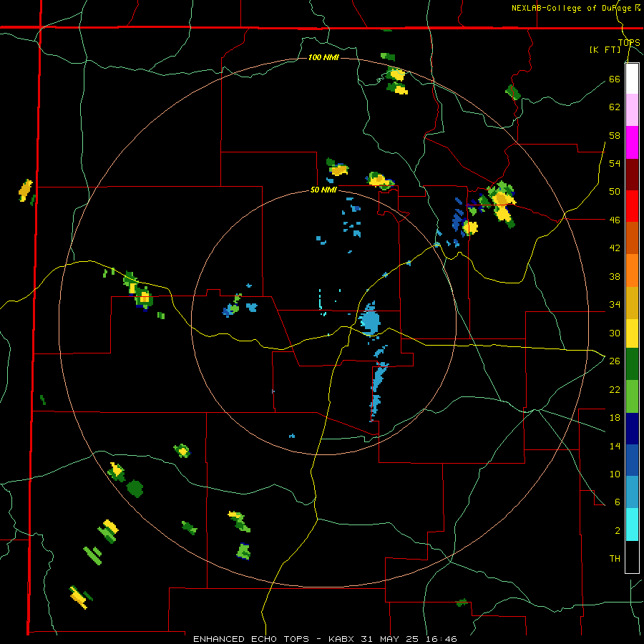
Task: Click the 46 legend value
Action: tap(615, 220)
